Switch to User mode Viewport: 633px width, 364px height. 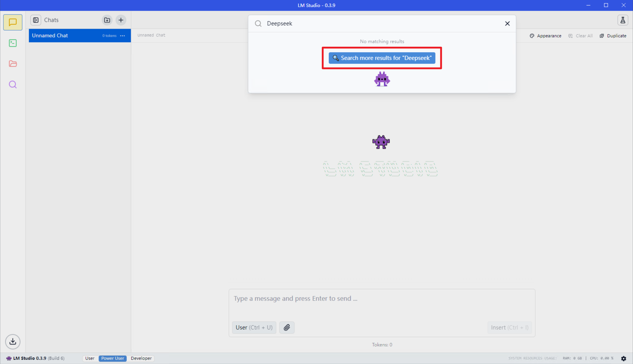pyautogui.click(x=90, y=358)
